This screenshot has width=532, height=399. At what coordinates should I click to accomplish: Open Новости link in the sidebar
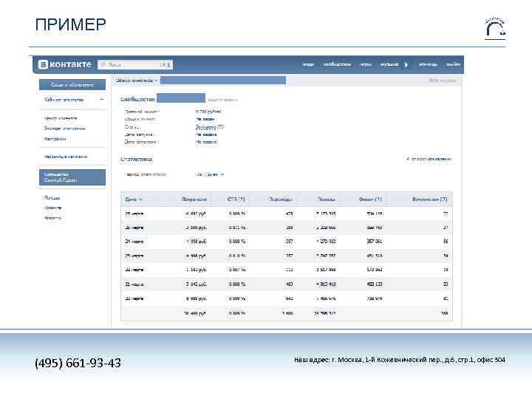click(52, 218)
